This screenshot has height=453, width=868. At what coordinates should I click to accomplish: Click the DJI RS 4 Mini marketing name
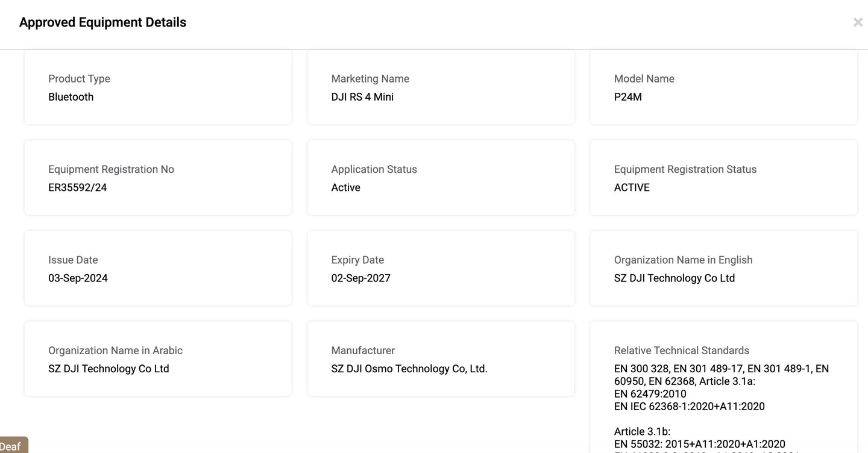pyautogui.click(x=362, y=97)
